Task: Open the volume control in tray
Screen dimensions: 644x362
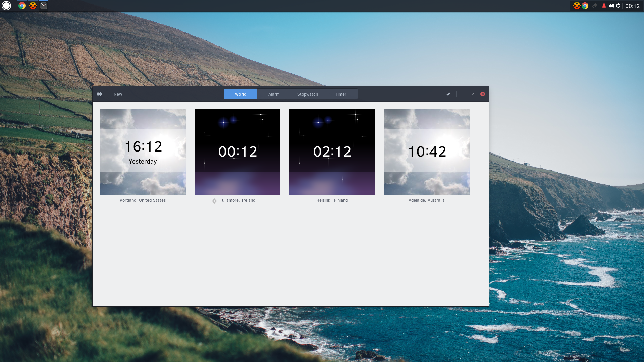Action: click(x=611, y=6)
